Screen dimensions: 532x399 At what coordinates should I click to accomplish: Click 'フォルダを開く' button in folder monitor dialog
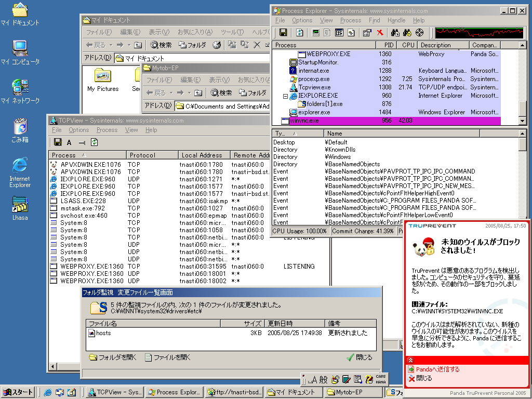coord(113,357)
